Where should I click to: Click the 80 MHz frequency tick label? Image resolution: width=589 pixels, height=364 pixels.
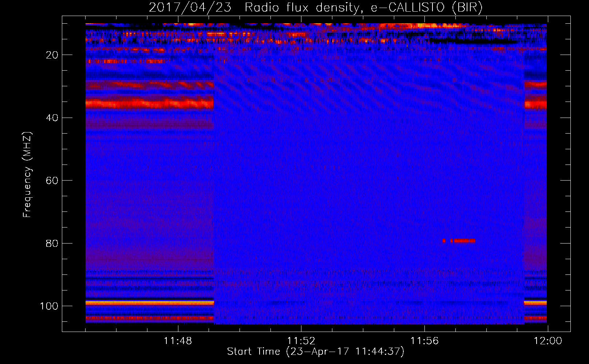[52, 244]
